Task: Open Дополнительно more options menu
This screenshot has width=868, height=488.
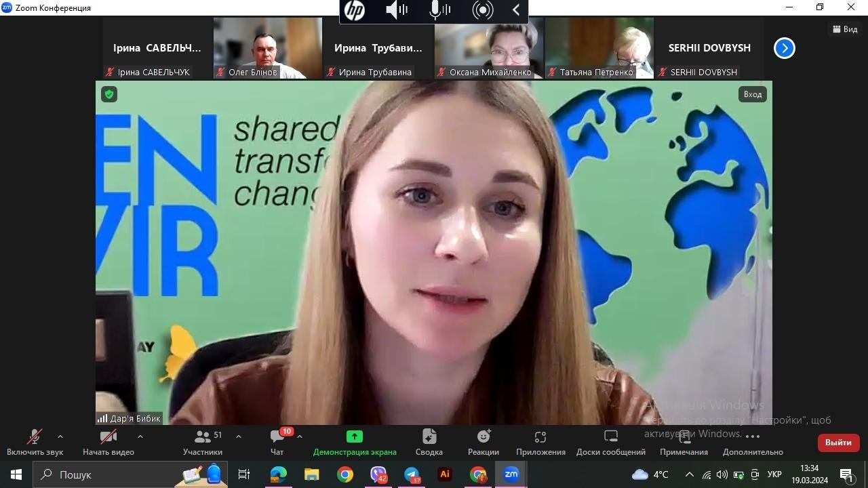Action: [x=753, y=443]
